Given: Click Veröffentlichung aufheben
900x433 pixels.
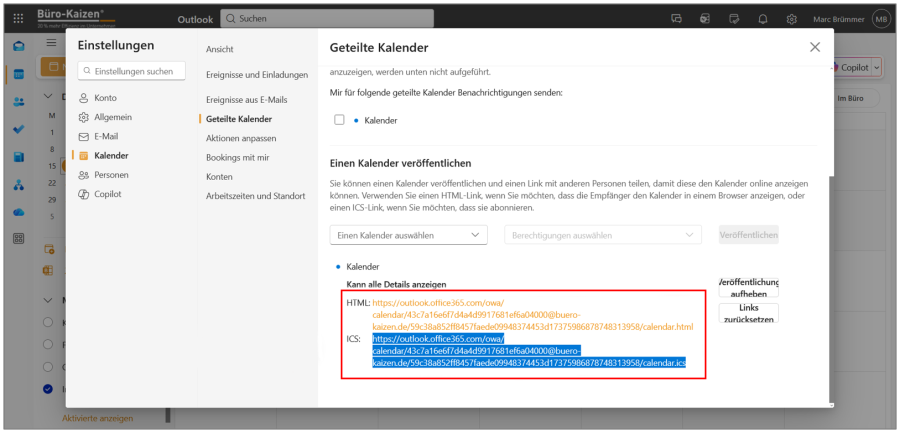Looking at the screenshot, I should pyautogui.click(x=748, y=288).
